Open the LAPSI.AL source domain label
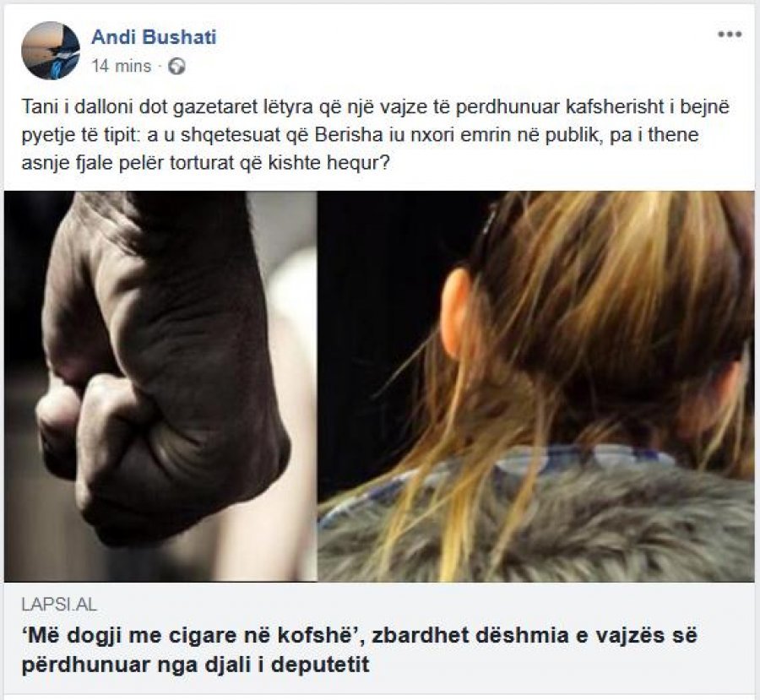Viewport: 760px width, 700px height. click(59, 605)
